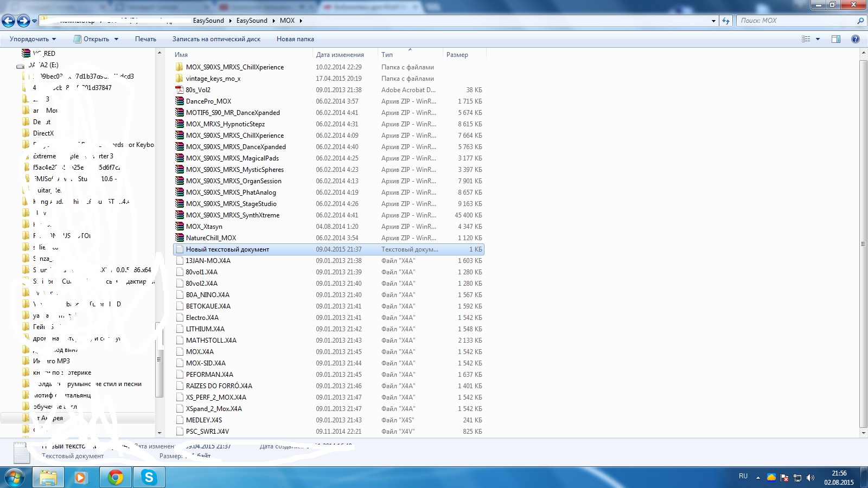
Task: Open the Windows Start menu
Action: point(15,477)
